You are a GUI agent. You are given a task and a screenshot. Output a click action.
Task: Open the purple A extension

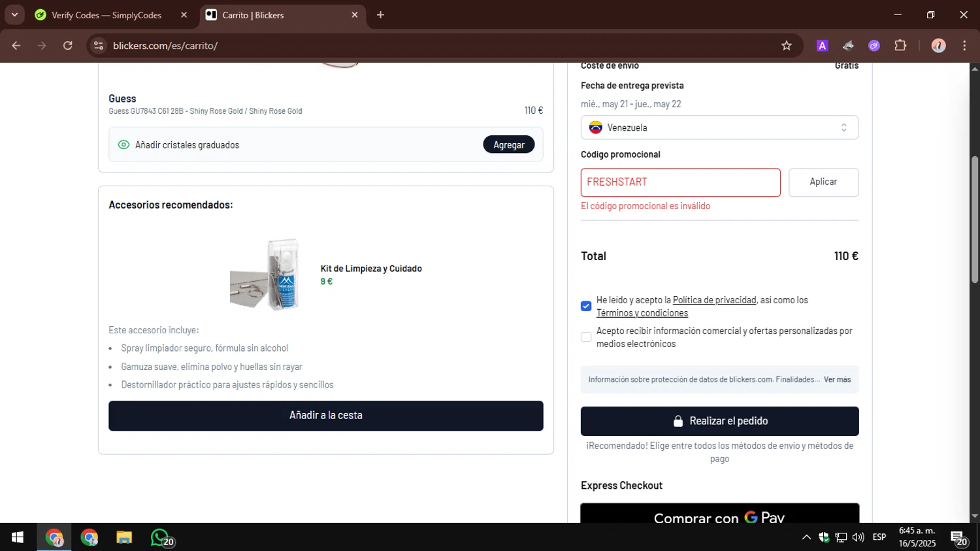(823, 46)
